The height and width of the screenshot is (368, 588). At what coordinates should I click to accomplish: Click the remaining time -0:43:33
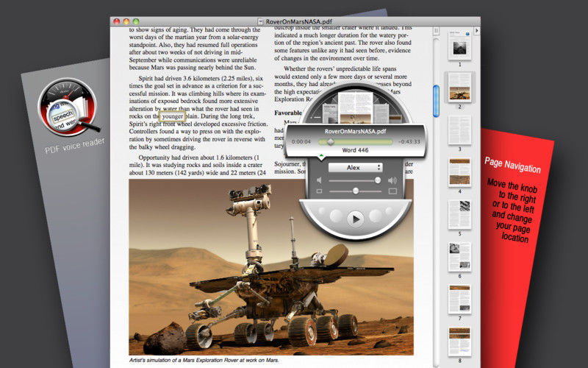coord(409,142)
